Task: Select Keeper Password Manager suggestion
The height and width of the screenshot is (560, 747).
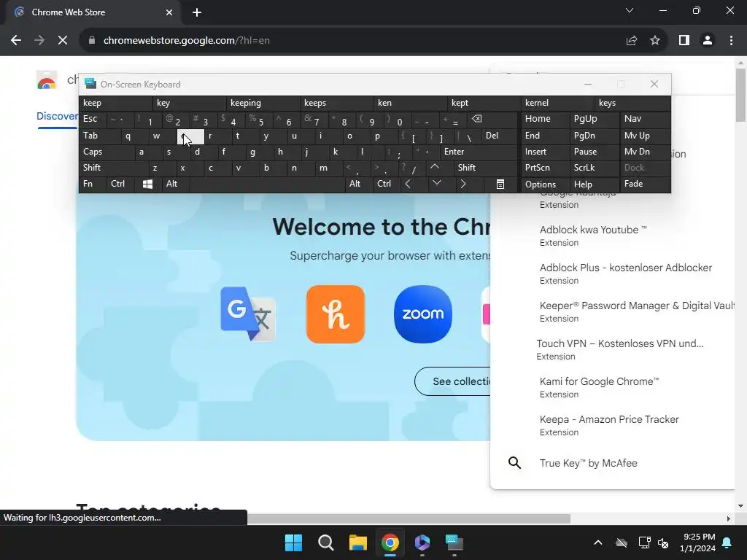Action: [x=613, y=312]
